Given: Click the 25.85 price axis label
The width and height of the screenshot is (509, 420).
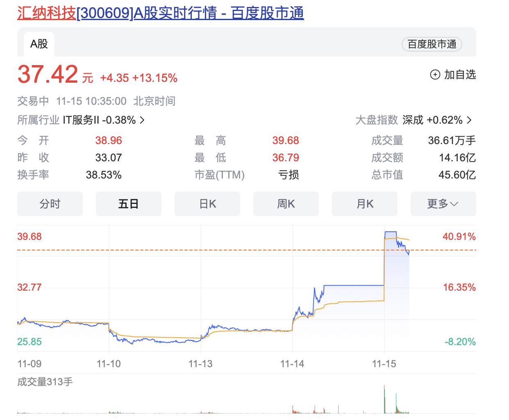Looking at the screenshot, I should coord(30,342).
